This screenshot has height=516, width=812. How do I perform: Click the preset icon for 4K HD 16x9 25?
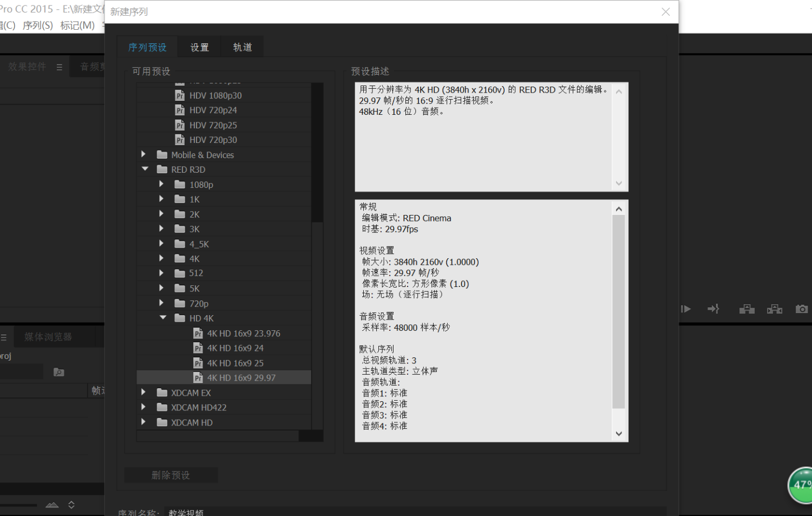tap(198, 363)
